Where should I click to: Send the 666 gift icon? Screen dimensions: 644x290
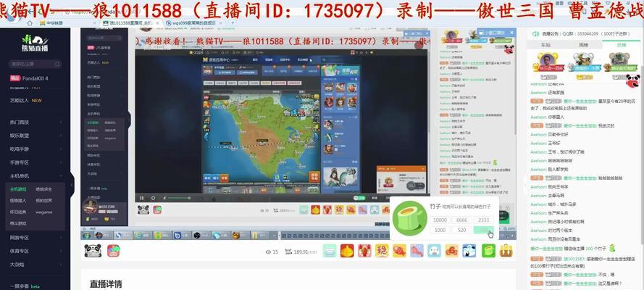coord(452,251)
